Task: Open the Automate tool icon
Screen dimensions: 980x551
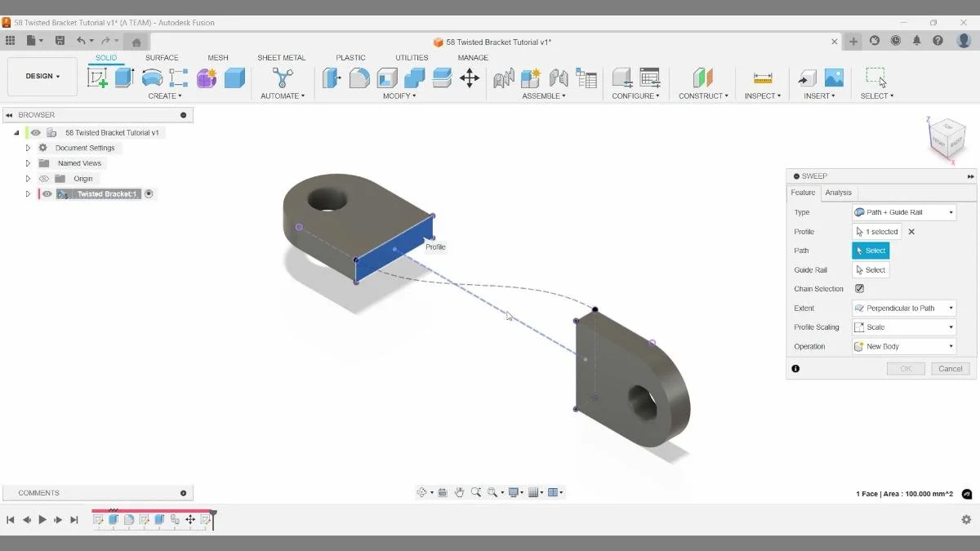Action: coord(283,78)
